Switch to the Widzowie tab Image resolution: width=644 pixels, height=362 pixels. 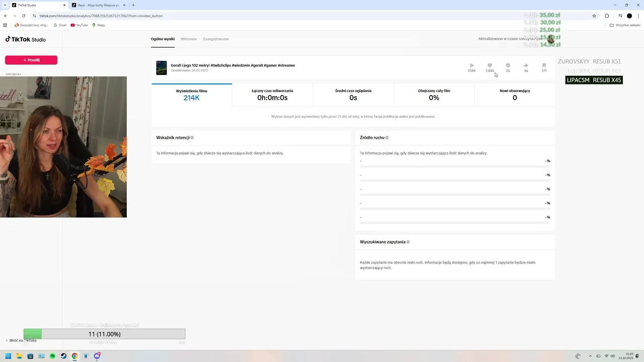189,39
